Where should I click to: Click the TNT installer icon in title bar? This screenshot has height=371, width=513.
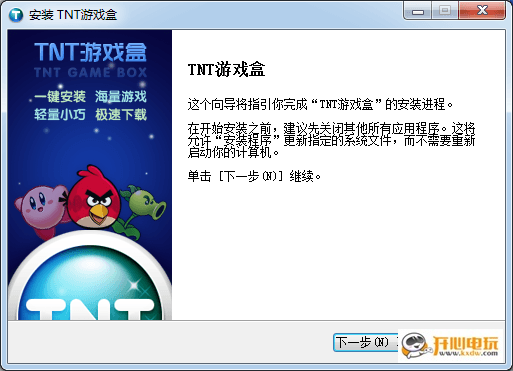click(x=16, y=15)
